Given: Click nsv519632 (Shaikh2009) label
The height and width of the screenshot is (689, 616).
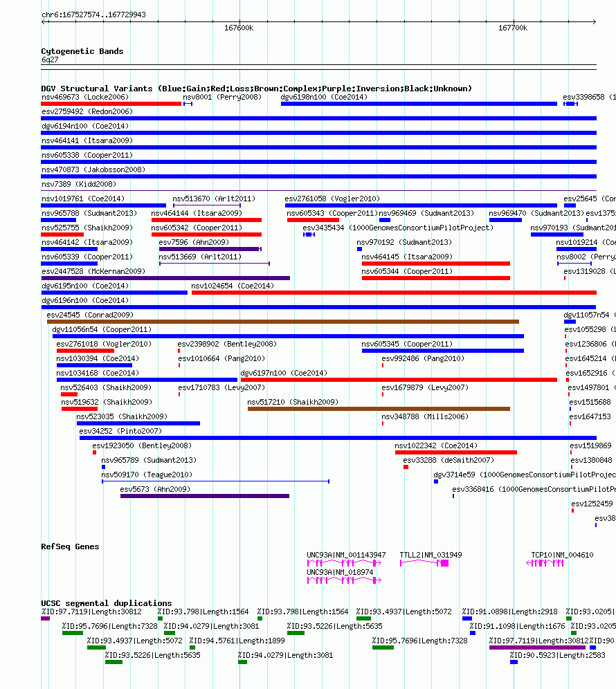Looking at the screenshot, I should point(107,402).
